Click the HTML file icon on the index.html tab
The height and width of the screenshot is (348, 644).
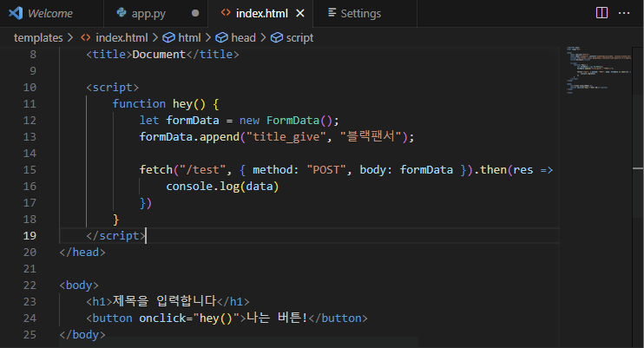tap(226, 13)
